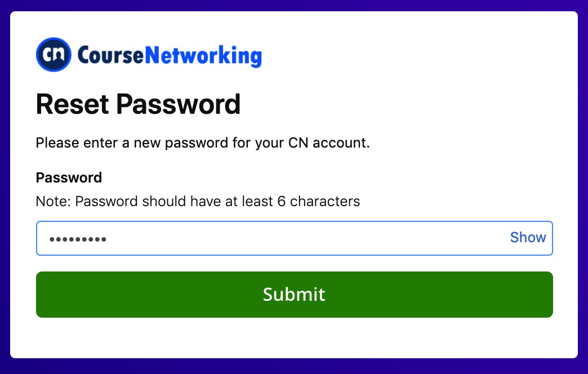Viewport: 588px width, 374px height.
Task: Submit the new password
Action: pos(295,295)
